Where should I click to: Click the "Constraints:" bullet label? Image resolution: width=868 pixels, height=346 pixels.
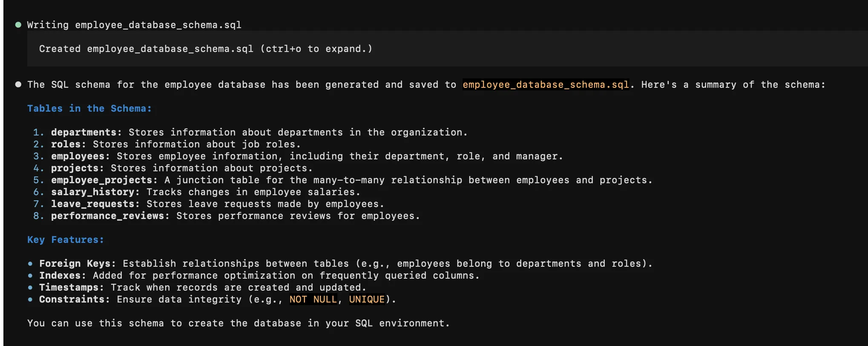[75, 299]
